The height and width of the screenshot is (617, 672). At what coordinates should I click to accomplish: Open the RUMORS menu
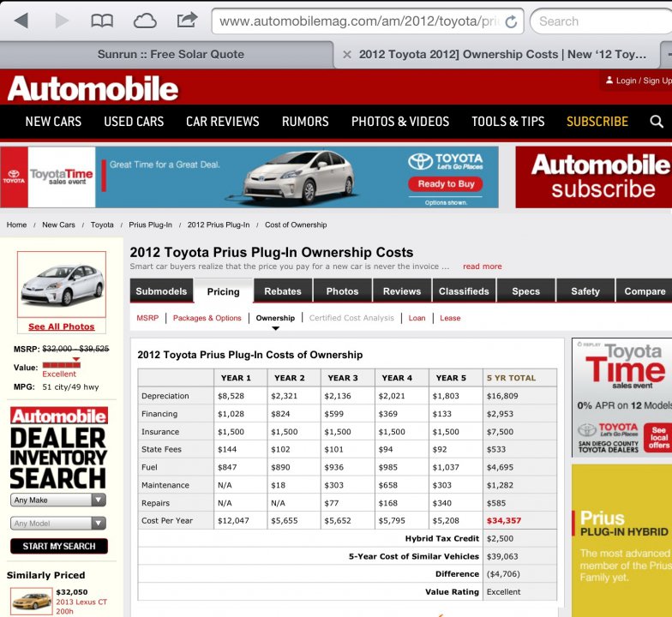tap(305, 122)
